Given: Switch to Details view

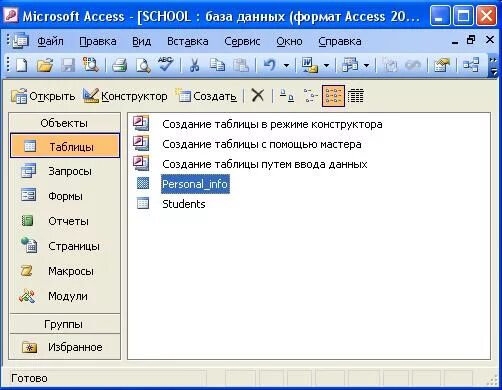Looking at the screenshot, I should 356,96.
